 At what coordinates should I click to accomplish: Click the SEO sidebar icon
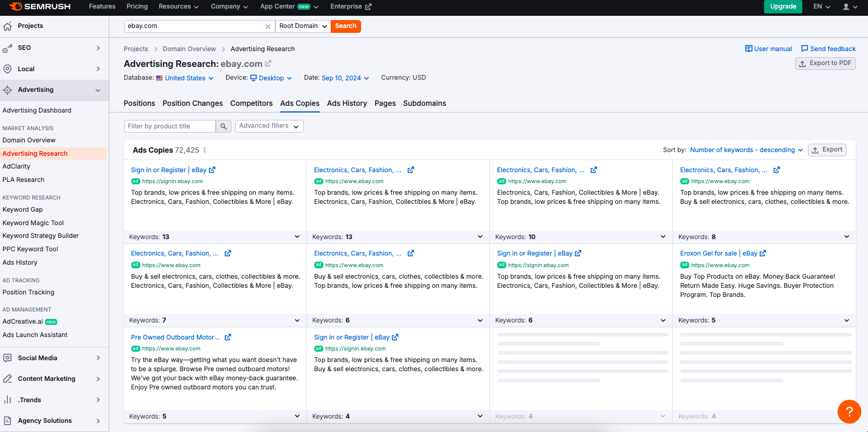[7, 47]
